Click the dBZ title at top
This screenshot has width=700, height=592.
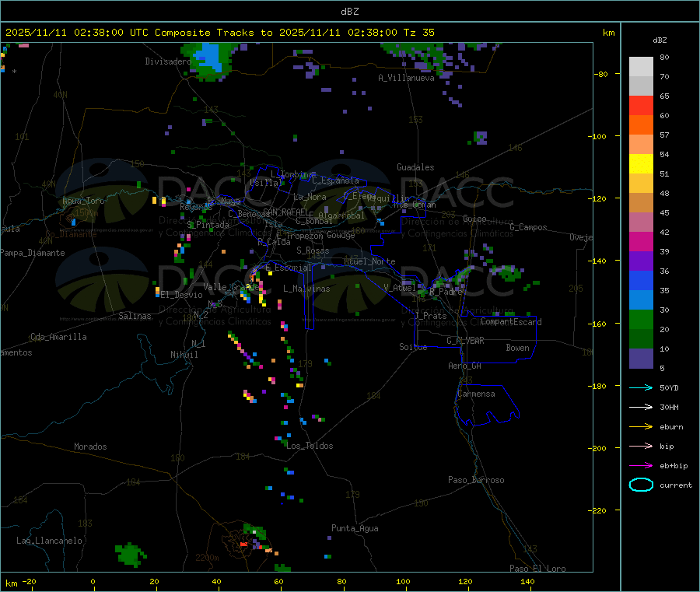click(x=349, y=12)
